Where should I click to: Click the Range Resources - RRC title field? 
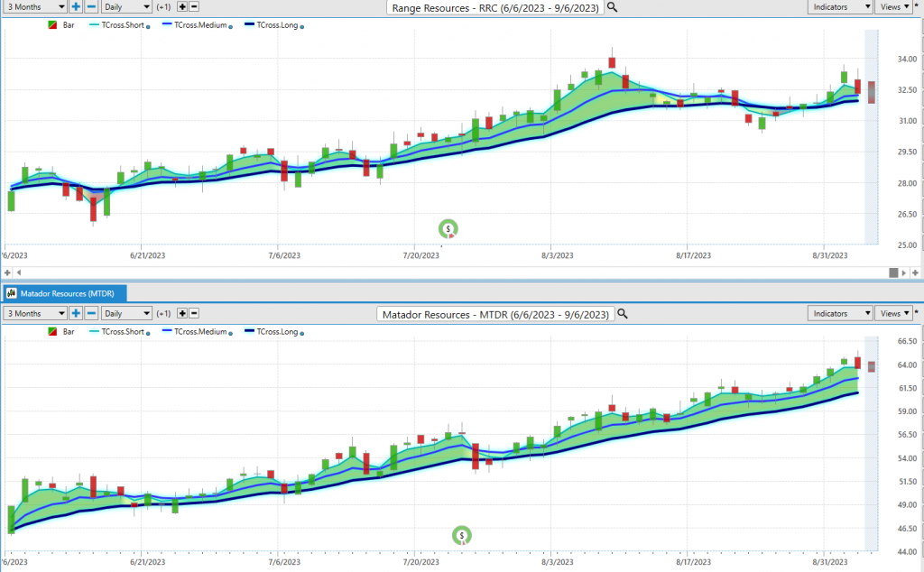495,7
